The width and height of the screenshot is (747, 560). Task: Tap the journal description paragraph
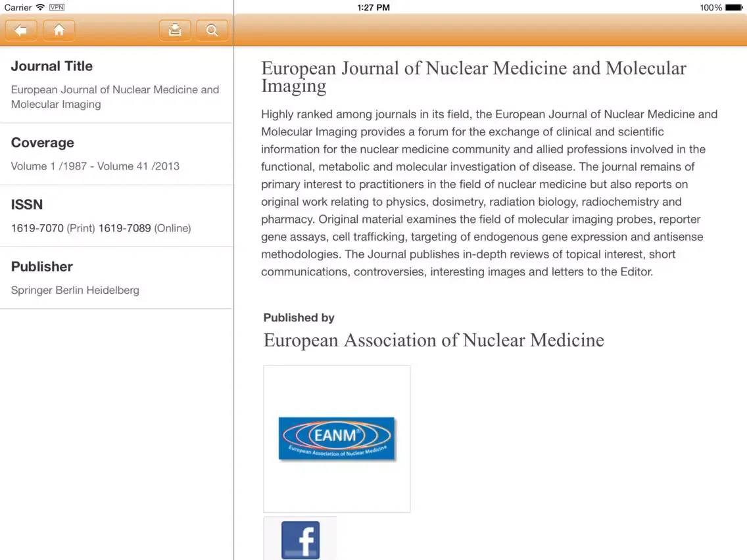489,193
